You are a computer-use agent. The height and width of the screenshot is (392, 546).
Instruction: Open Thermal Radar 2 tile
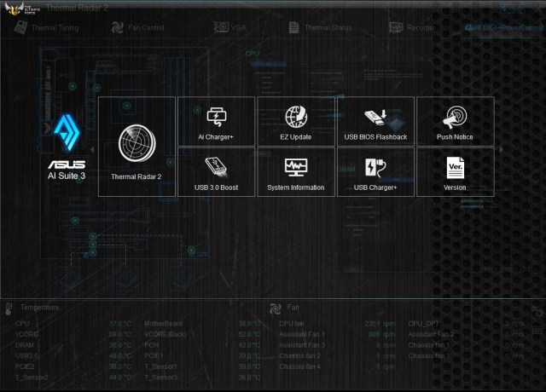pos(136,147)
